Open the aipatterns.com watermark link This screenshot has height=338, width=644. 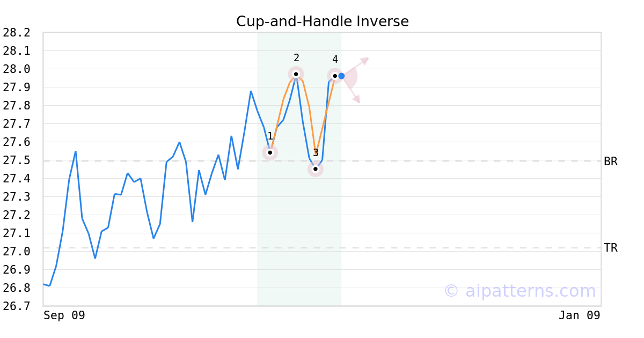point(519,291)
